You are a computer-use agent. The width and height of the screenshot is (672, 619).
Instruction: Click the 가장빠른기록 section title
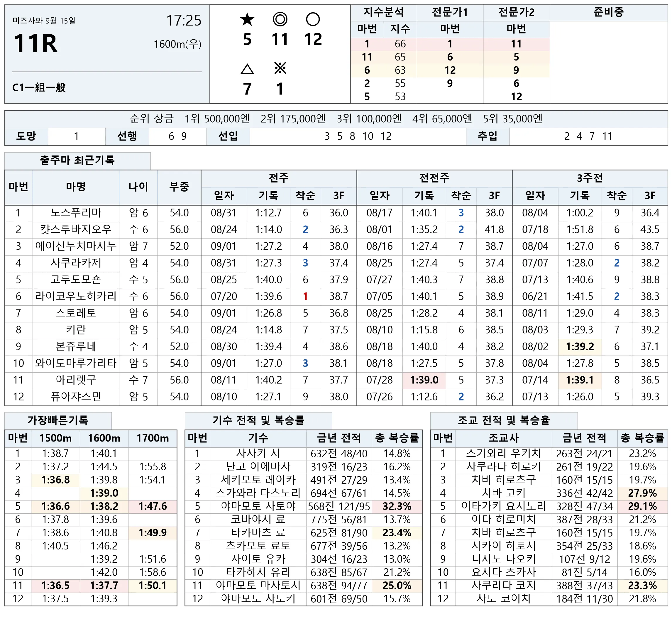pos(58,420)
